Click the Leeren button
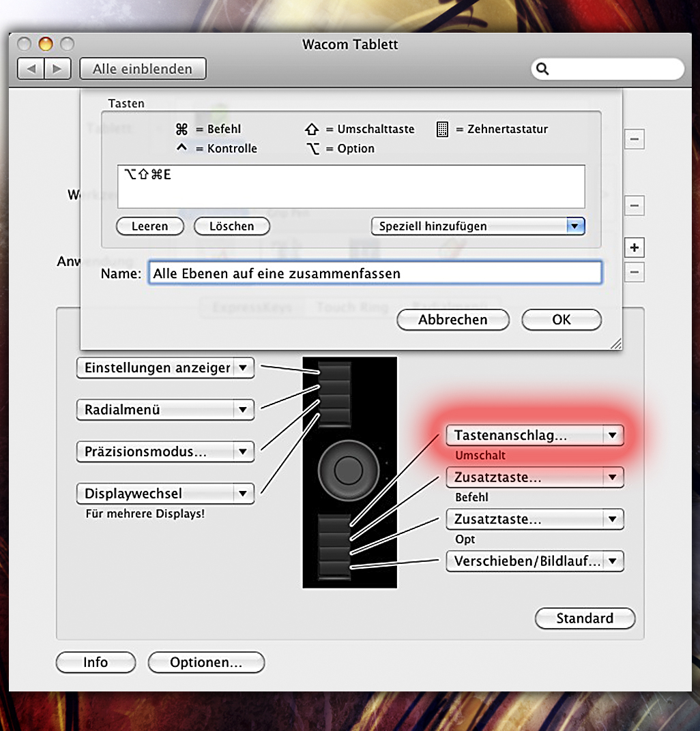 pyautogui.click(x=150, y=226)
